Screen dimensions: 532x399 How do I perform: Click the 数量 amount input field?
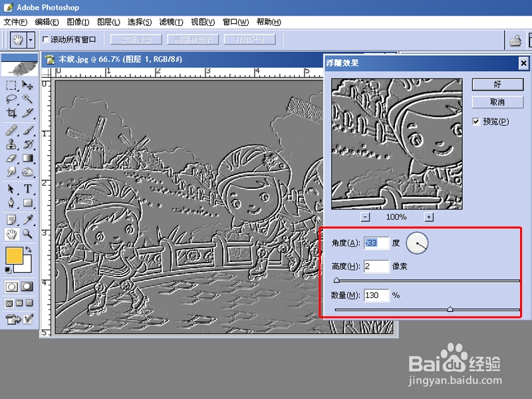(376, 295)
